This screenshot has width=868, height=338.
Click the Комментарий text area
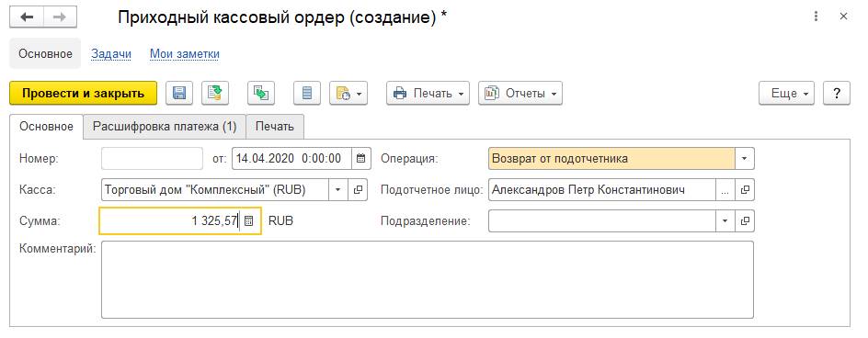click(x=428, y=280)
